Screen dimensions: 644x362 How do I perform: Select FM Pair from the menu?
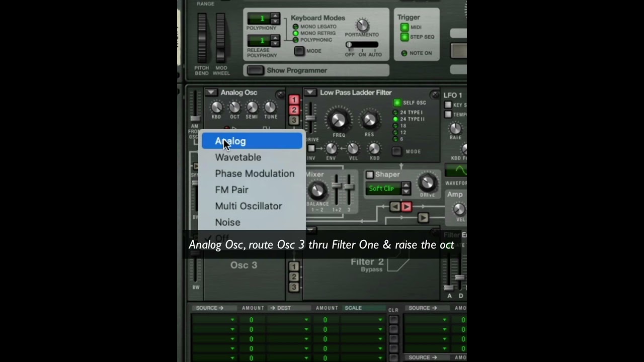(252, 190)
